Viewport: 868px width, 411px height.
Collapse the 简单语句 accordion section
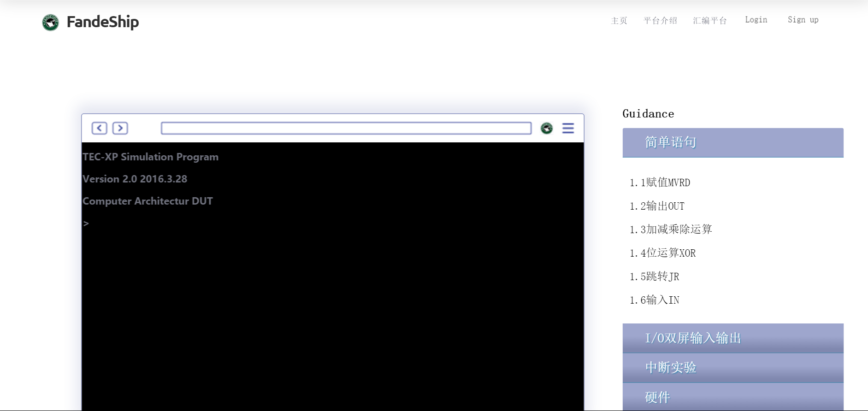tap(732, 142)
